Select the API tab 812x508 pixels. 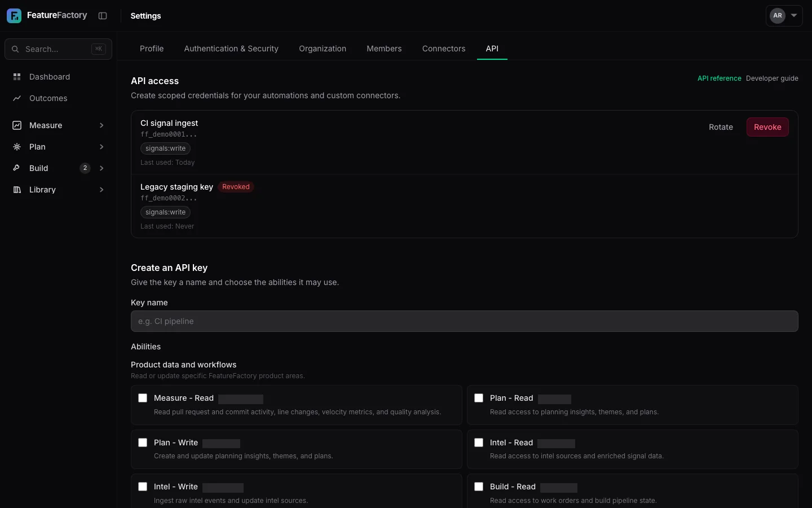coord(492,49)
